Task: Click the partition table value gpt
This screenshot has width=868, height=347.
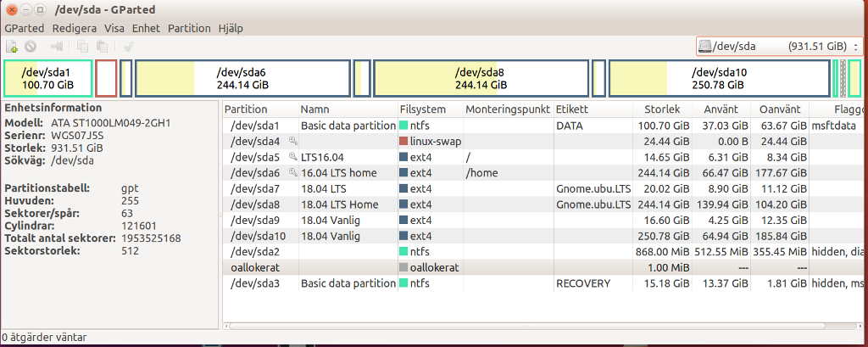Action: [x=129, y=188]
